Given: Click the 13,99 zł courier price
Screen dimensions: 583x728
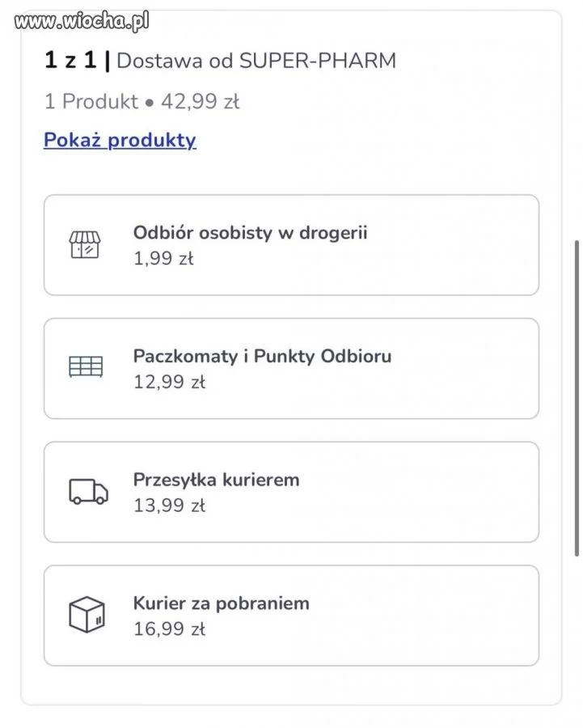Looking at the screenshot, I should [169, 506].
